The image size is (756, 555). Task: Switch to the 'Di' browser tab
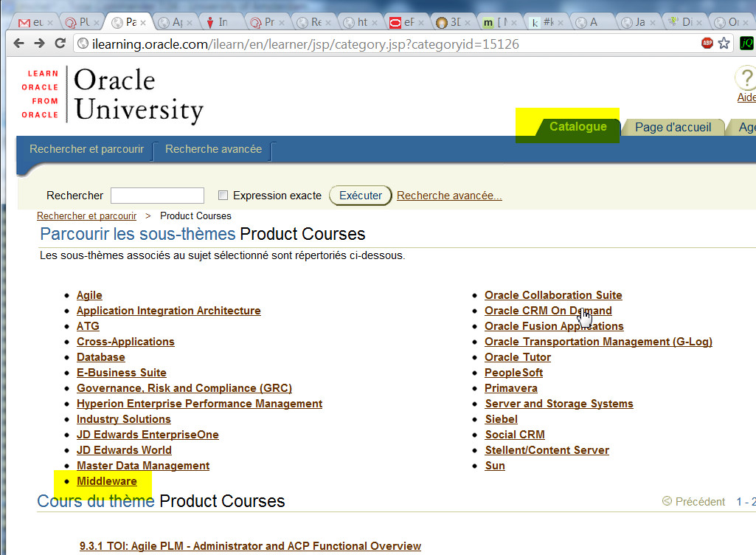[683, 22]
